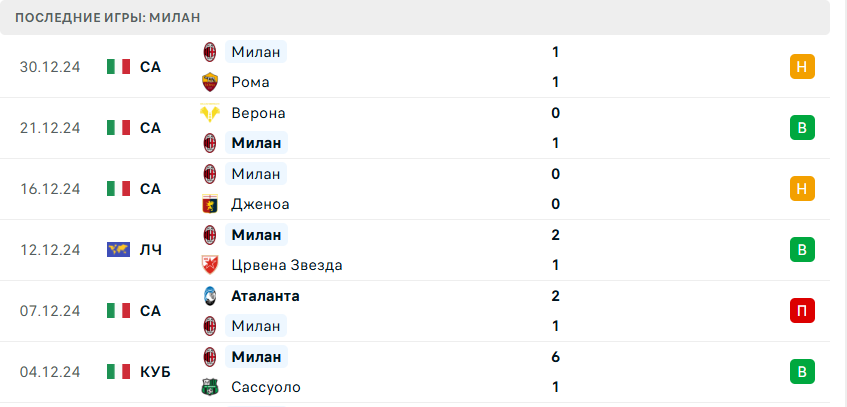Viewport: 847px width, 407px height.
Task: Select the 04.12.24 match date
Action: tap(49, 372)
